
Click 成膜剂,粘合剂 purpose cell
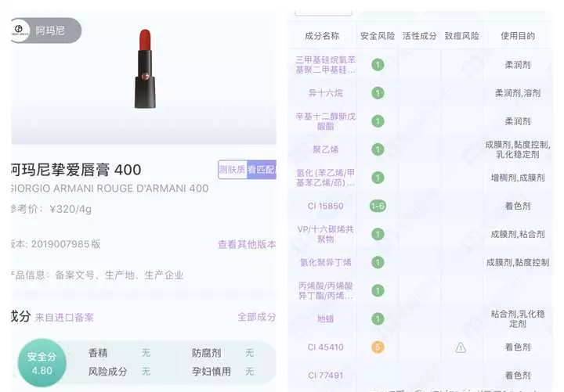518,234
